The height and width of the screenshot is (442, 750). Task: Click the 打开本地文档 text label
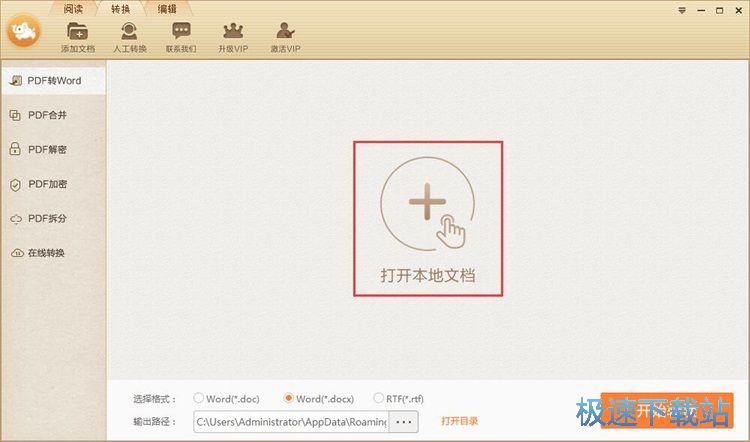pyautogui.click(x=428, y=276)
